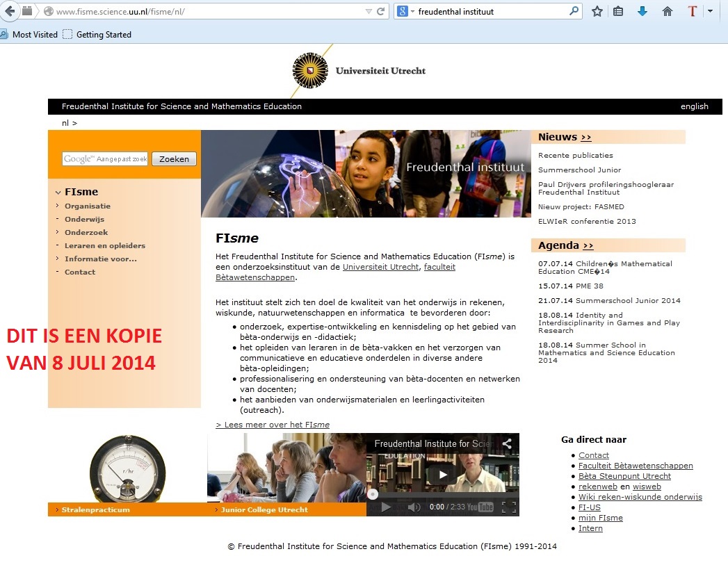Open the URL bar history dropdown
This screenshot has width=728, height=572.
tap(369, 11)
